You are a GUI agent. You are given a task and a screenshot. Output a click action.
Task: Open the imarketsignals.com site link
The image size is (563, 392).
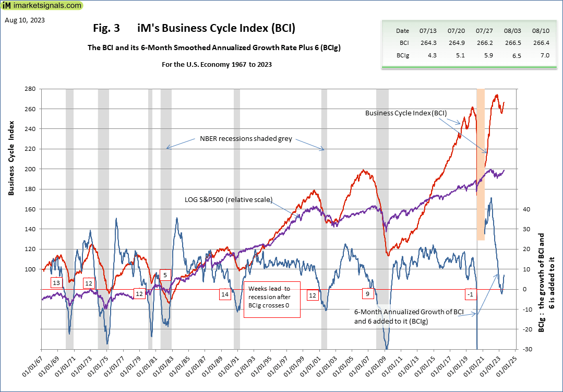pos(50,6)
